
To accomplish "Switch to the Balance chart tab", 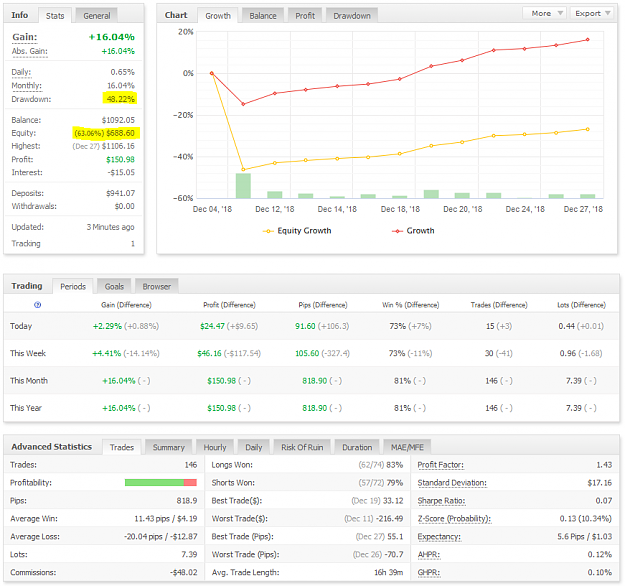I will click(263, 16).
